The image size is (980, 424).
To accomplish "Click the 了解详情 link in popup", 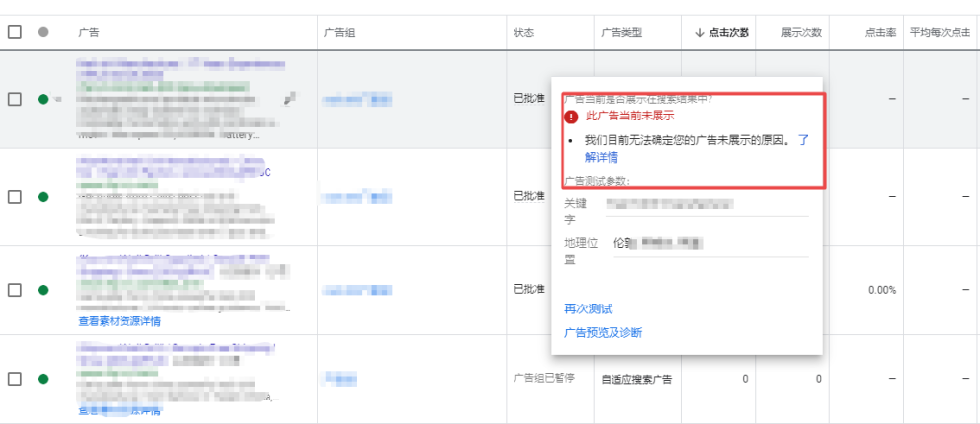I will click(600, 157).
